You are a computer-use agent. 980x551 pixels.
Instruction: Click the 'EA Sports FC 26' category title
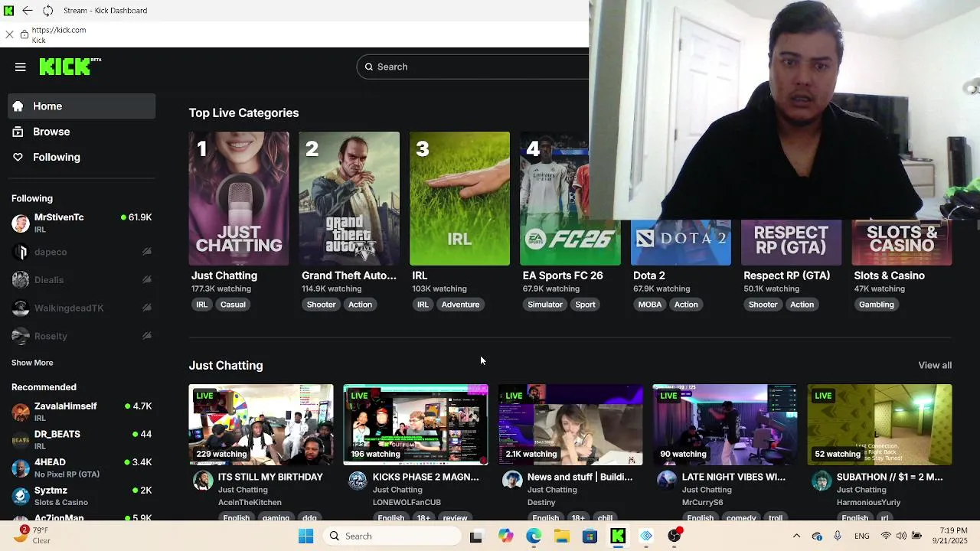tap(563, 275)
